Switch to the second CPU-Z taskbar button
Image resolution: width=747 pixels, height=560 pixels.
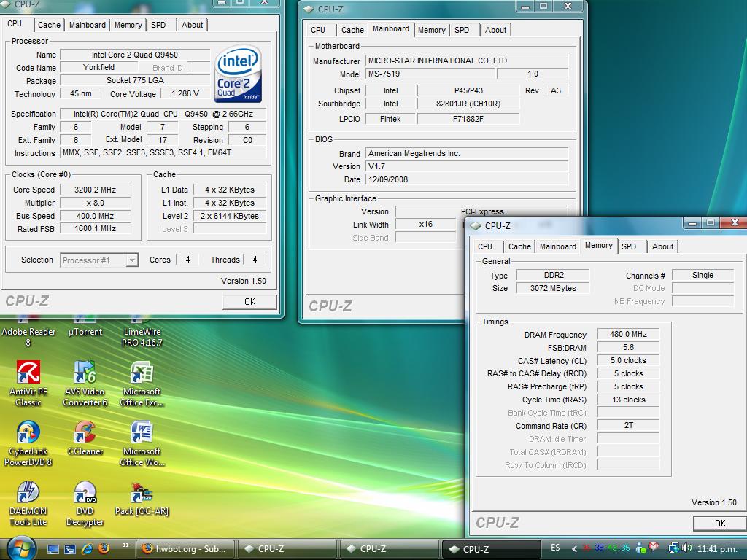point(390,549)
